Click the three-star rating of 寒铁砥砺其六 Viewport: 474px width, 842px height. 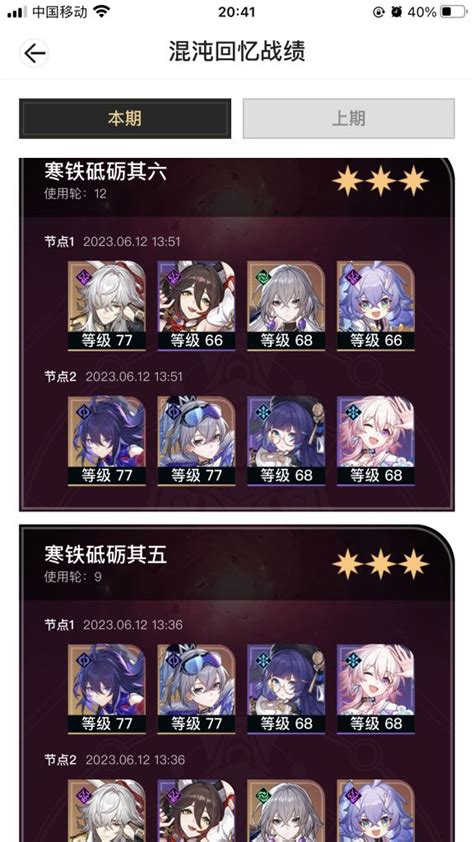[381, 181]
